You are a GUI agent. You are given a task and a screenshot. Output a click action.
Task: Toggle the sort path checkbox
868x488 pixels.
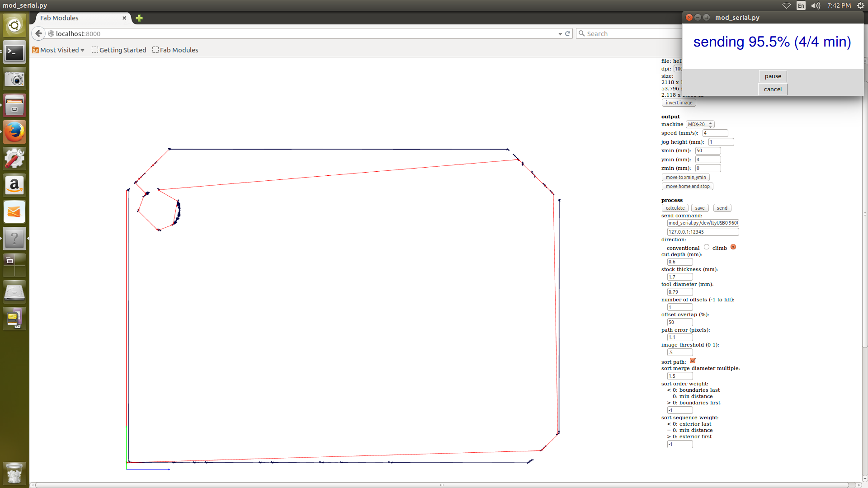693,361
